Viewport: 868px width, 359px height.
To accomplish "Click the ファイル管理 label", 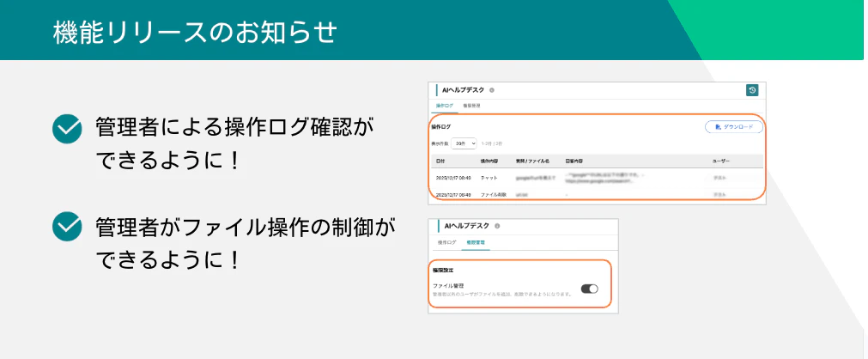I will (448, 286).
